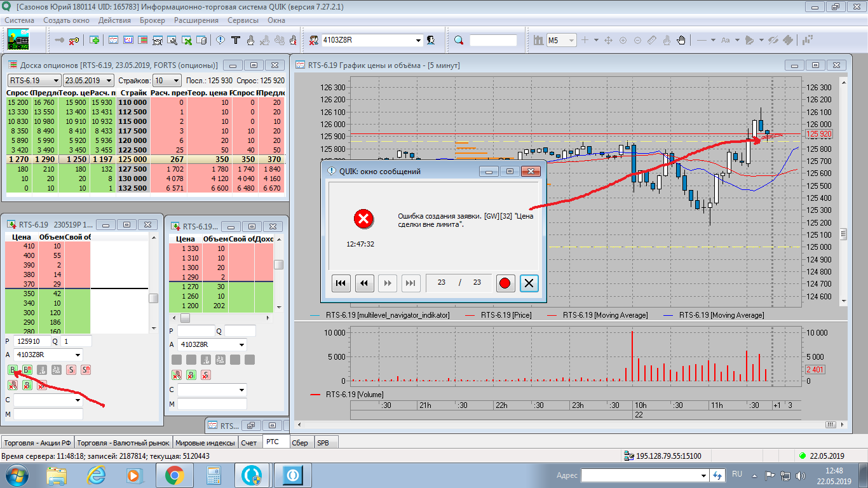Open the Брокер menu
Viewport: 868px width, 488px height.
pyautogui.click(x=153, y=20)
